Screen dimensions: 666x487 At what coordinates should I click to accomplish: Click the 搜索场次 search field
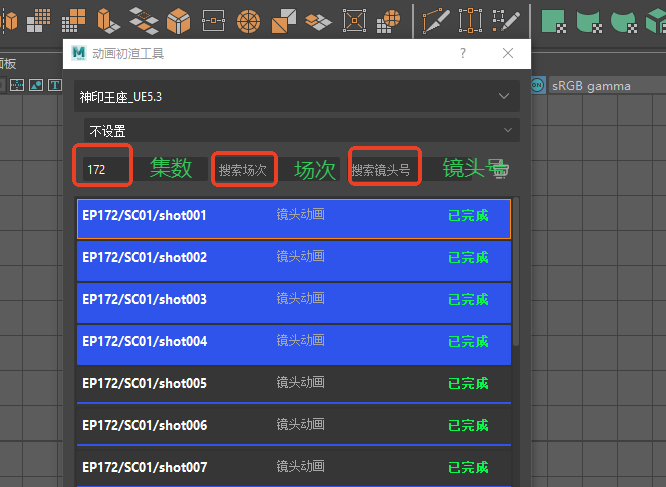point(243,170)
